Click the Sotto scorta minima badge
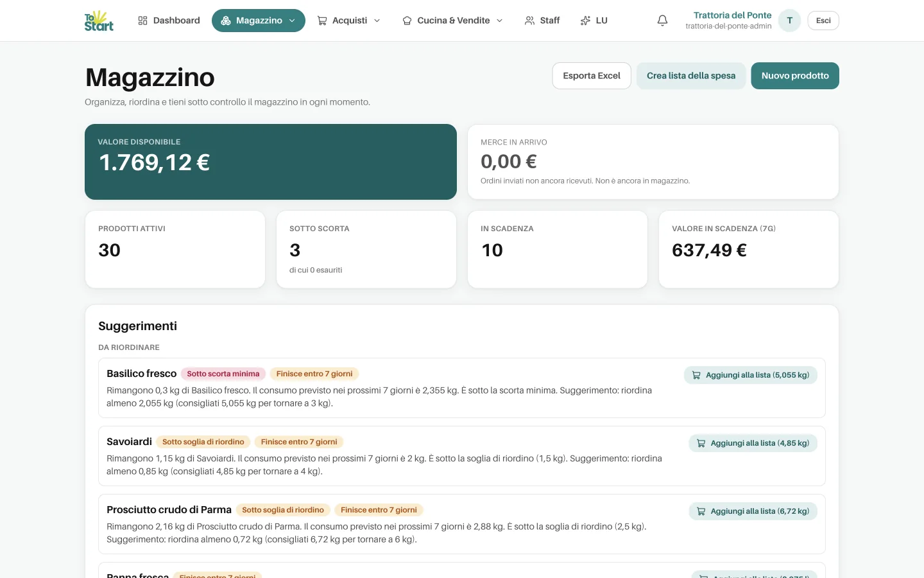 pyautogui.click(x=223, y=374)
